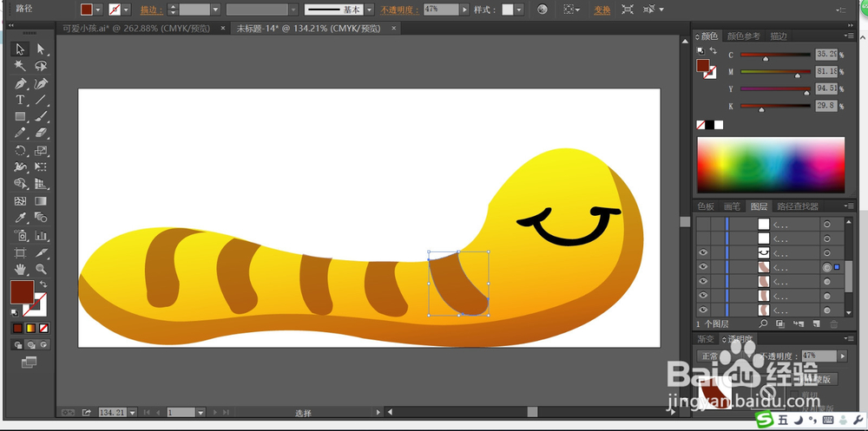Hide the smiley face layer via eye icon

[703, 253]
